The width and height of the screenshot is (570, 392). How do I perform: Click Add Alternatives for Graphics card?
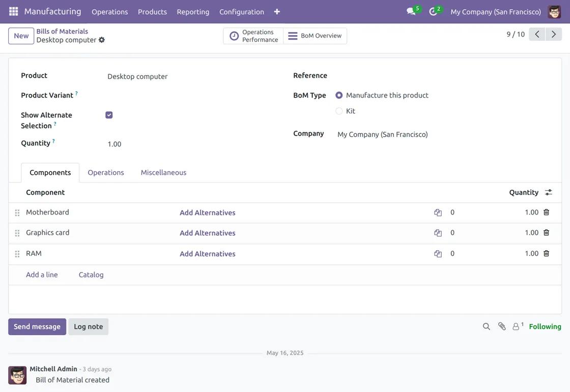click(x=207, y=233)
